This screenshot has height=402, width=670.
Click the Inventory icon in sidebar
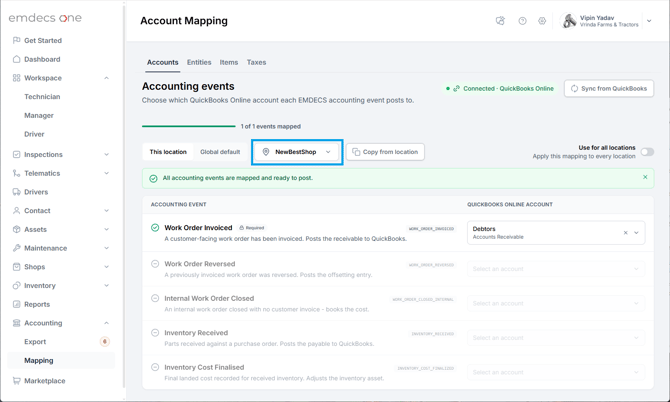16,285
